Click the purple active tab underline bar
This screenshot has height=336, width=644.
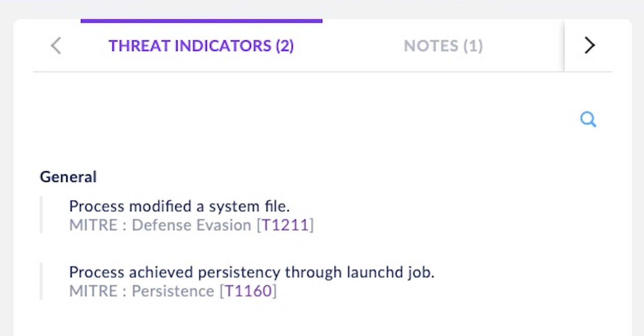pos(201,21)
